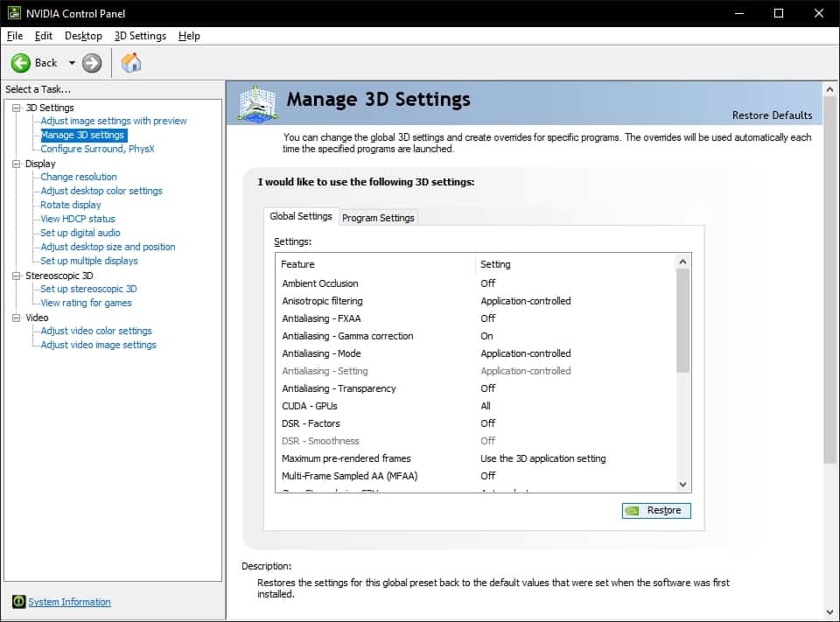Select Manage 3D settings in the task tree
Image resolution: width=840 pixels, height=622 pixels.
coord(82,135)
